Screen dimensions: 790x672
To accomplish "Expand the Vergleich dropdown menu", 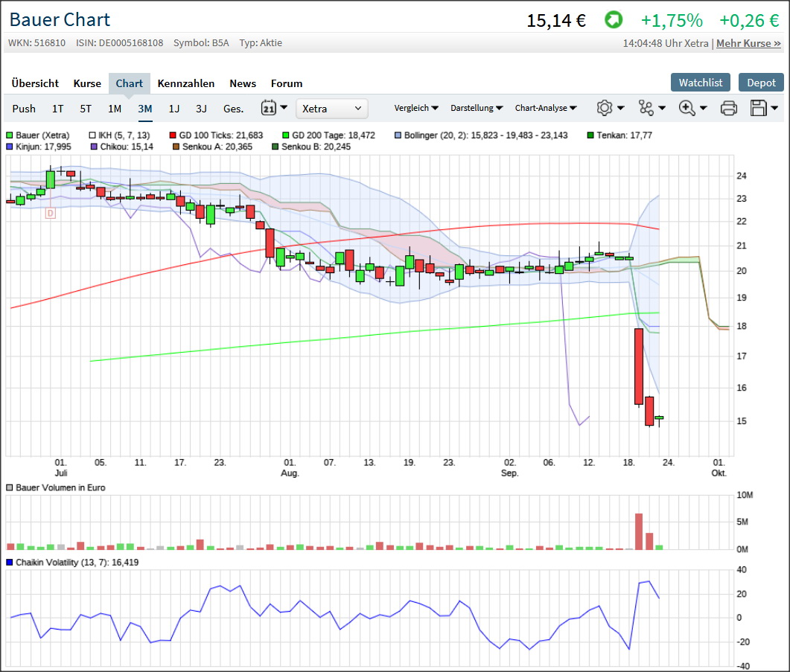I will point(416,109).
